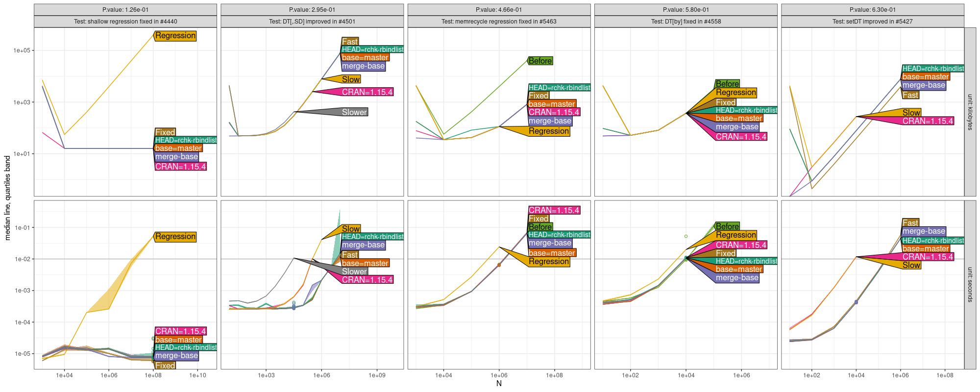Click the 'P.value: 4.66e-01' facet header

[x=499, y=10]
